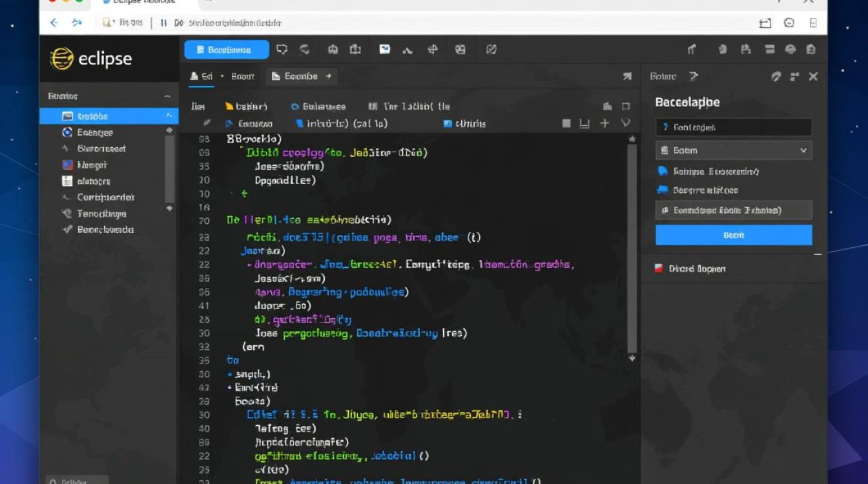
Task: Collapse the sidebar section with header chevron
Action: [167, 96]
